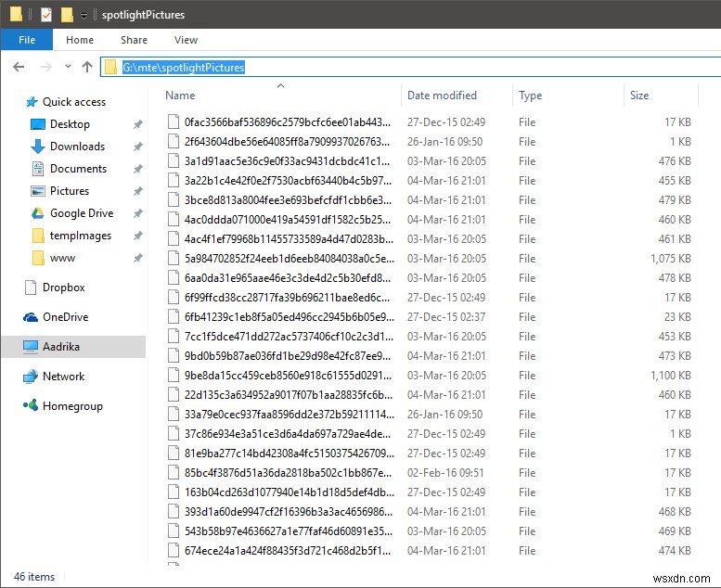Click file icon of 7cc1f5dce471dd272ac5737406cf10c2c3d1...
The height and width of the screenshot is (588, 721).
click(174, 337)
